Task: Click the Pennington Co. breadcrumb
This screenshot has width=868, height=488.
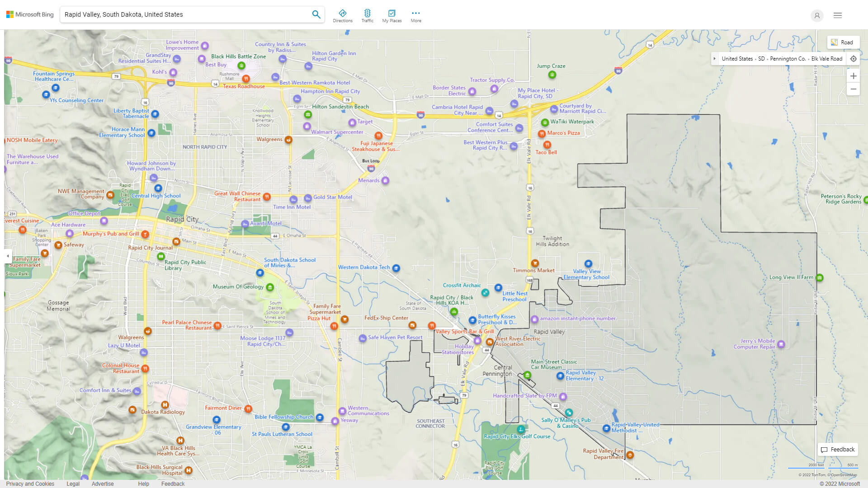Action: pos(788,59)
